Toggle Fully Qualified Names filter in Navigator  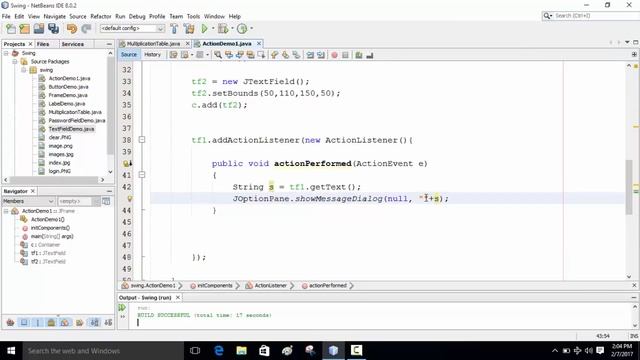80,322
